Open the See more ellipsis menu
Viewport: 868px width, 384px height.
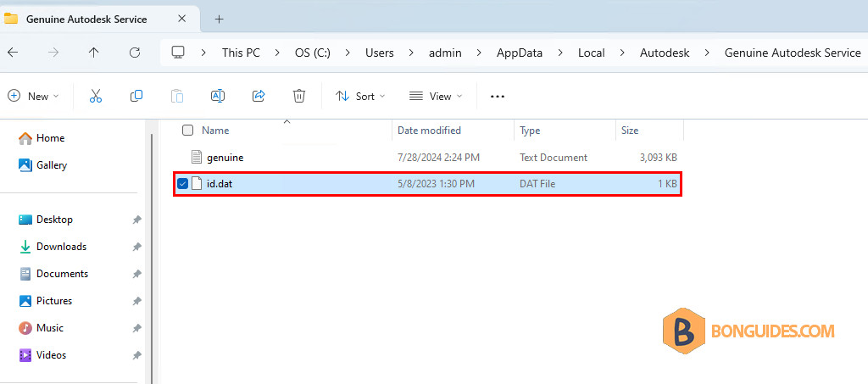click(498, 97)
